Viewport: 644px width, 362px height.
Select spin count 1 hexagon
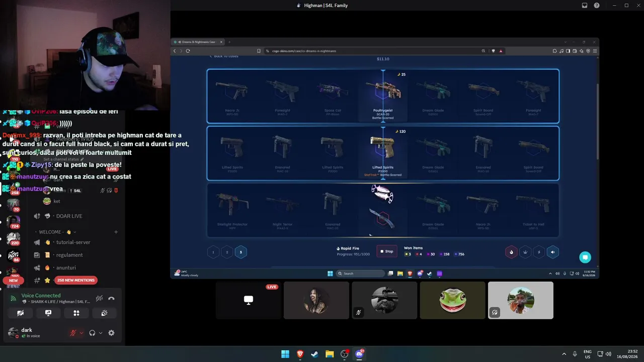[x=213, y=252]
